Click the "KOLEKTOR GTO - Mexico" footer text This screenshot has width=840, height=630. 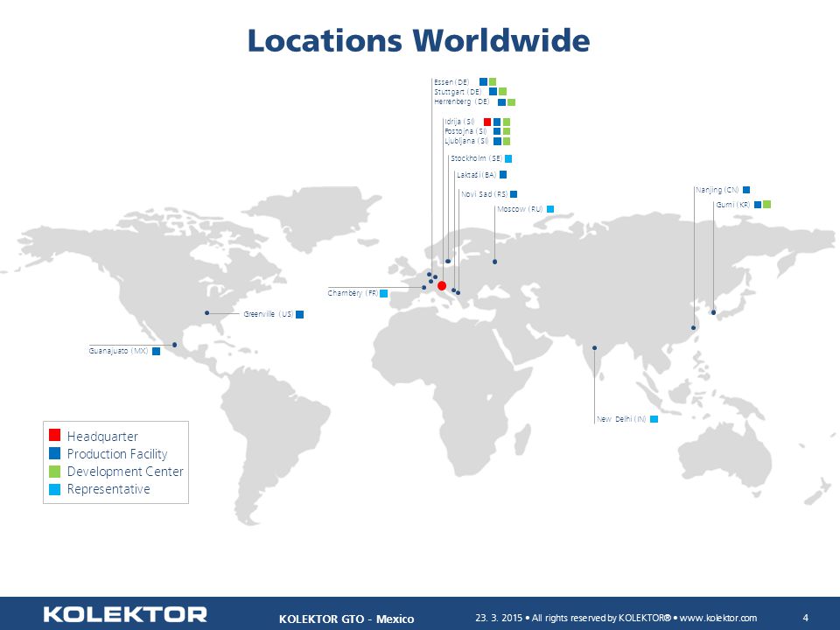point(346,619)
